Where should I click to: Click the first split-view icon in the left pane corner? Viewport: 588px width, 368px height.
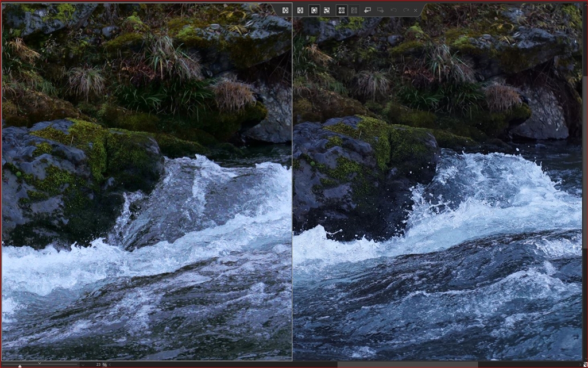pos(285,10)
